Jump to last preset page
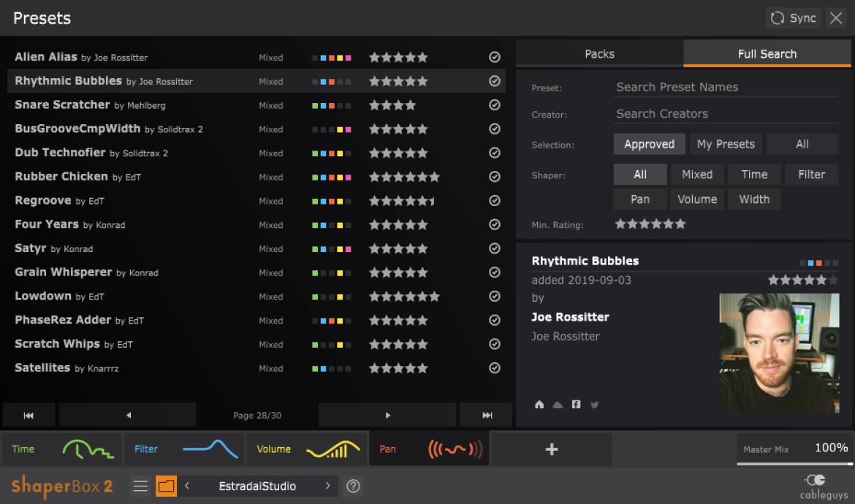Image resolution: width=855 pixels, height=504 pixels. coord(487,415)
